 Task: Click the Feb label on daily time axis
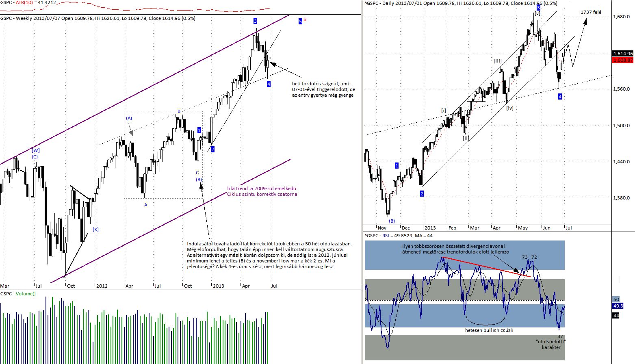(452, 228)
